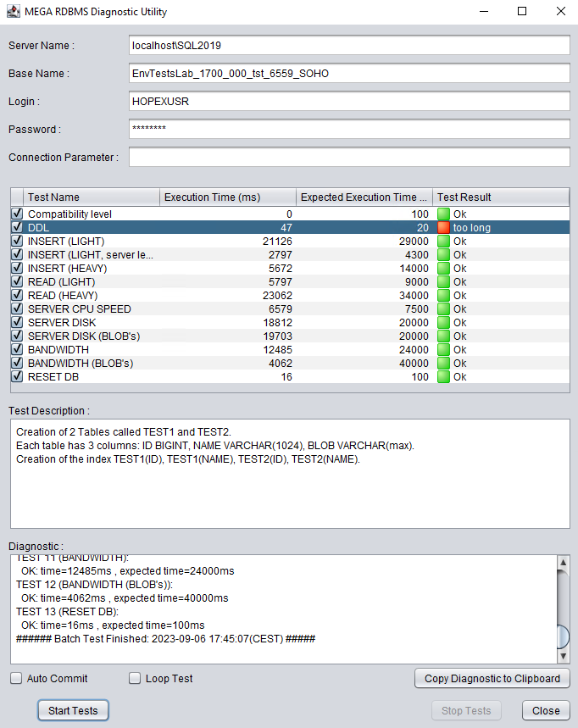
Task: Maximize the Diagnostic Utility window
Action: pyautogui.click(x=522, y=11)
